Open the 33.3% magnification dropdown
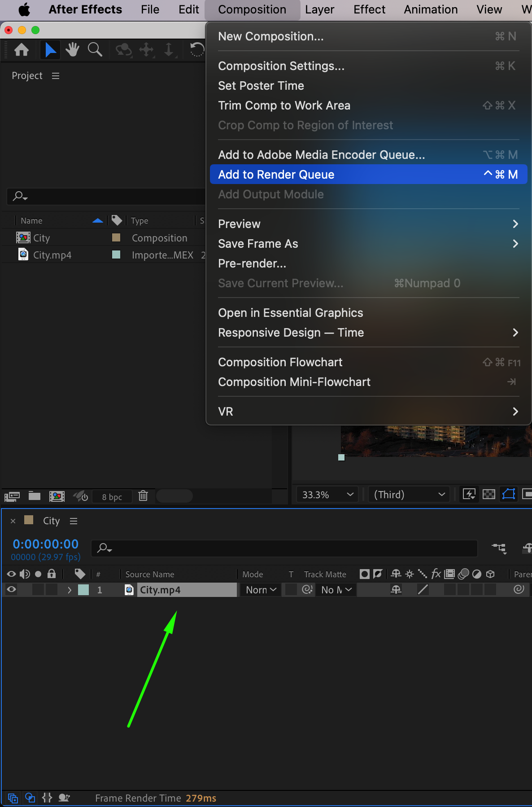 [x=327, y=495]
